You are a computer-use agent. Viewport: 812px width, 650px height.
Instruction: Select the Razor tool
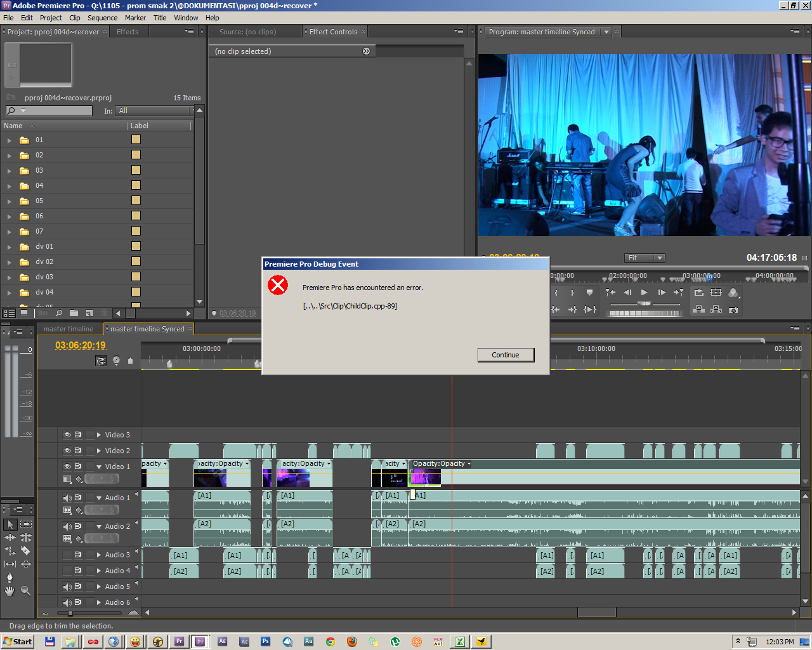[26, 551]
